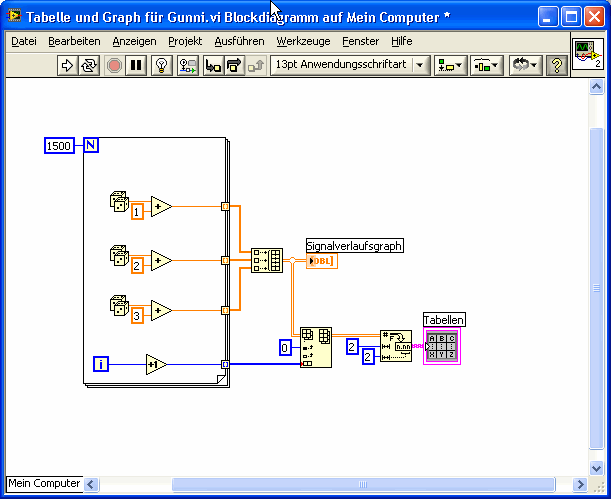611x499 pixels.
Task: Open the font dropdown 13pt Anwendungsschriftart
Action: point(350,65)
